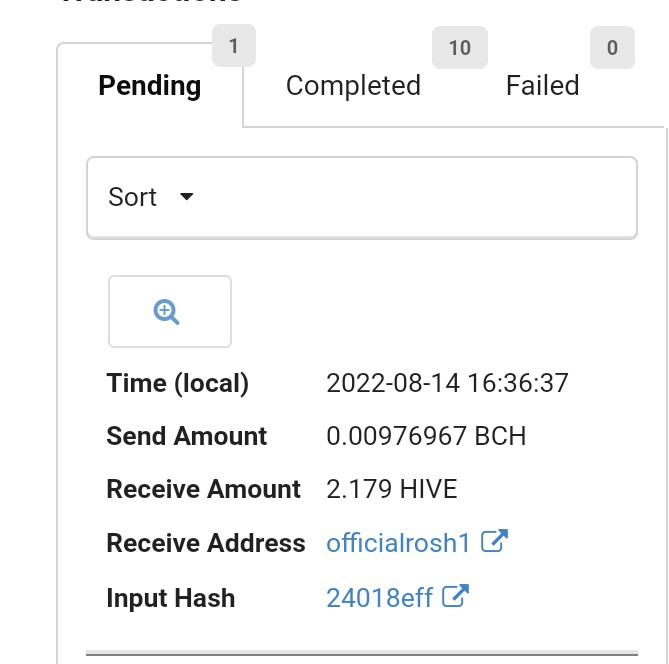Click the 2.179 HIVE receive amount
Viewport: 669px width, 664px height.
(x=392, y=489)
